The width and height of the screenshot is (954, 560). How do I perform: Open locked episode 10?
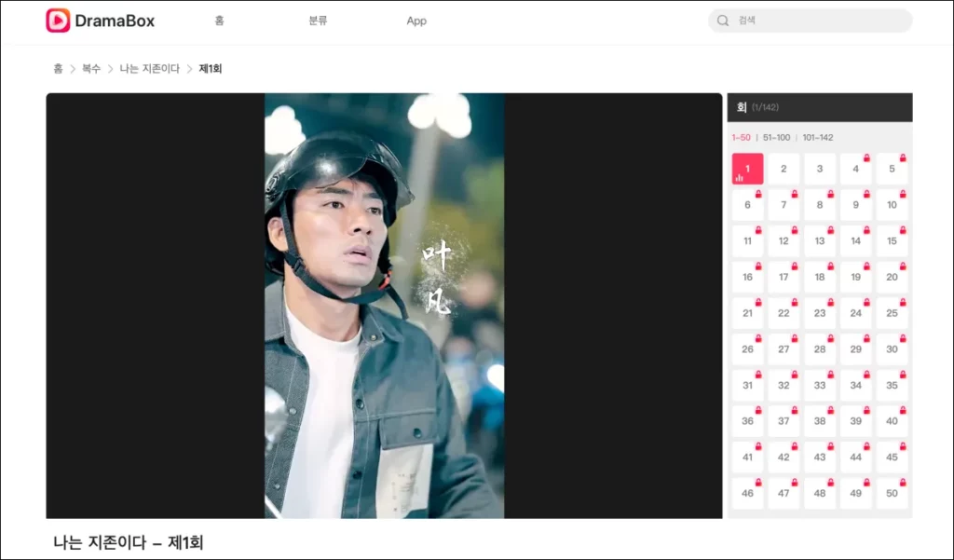click(892, 205)
